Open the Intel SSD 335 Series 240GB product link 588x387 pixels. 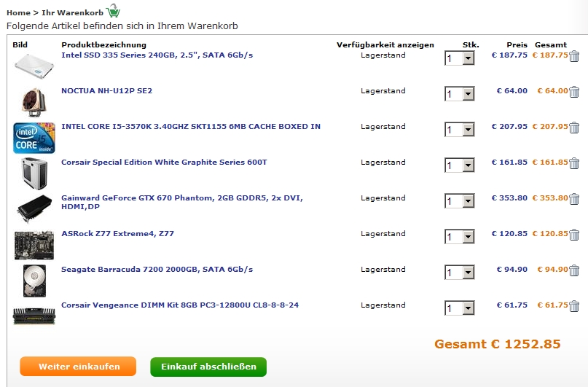157,55
